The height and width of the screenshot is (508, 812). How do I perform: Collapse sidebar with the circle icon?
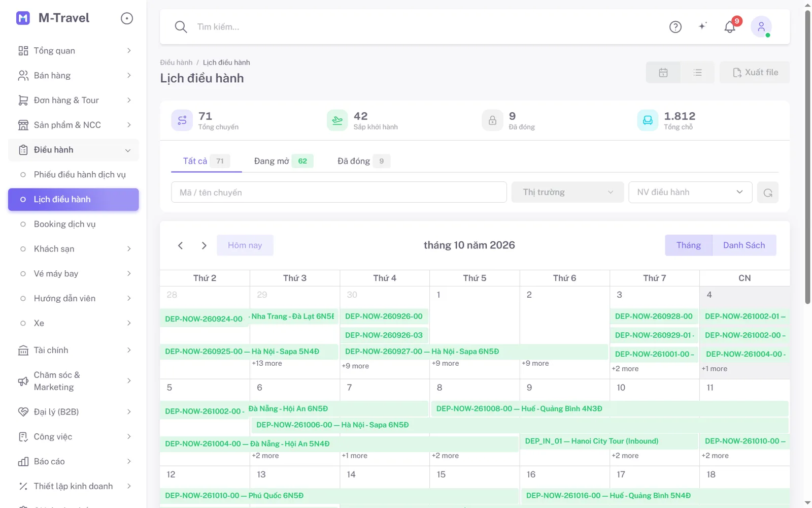click(x=127, y=18)
